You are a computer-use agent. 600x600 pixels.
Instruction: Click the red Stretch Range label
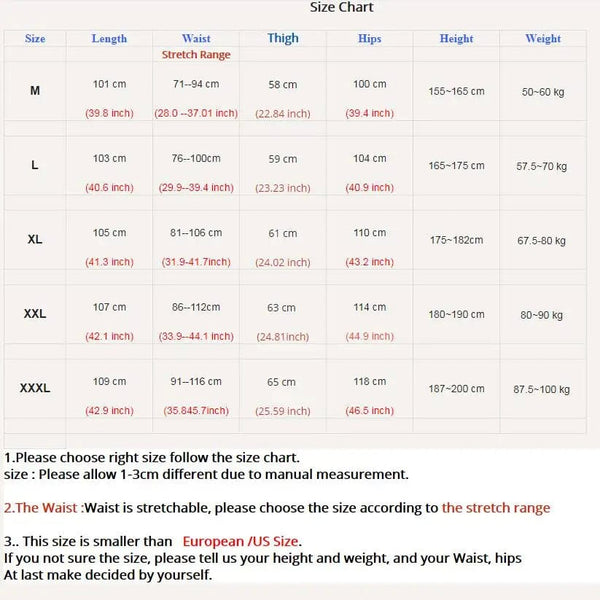coord(196,55)
